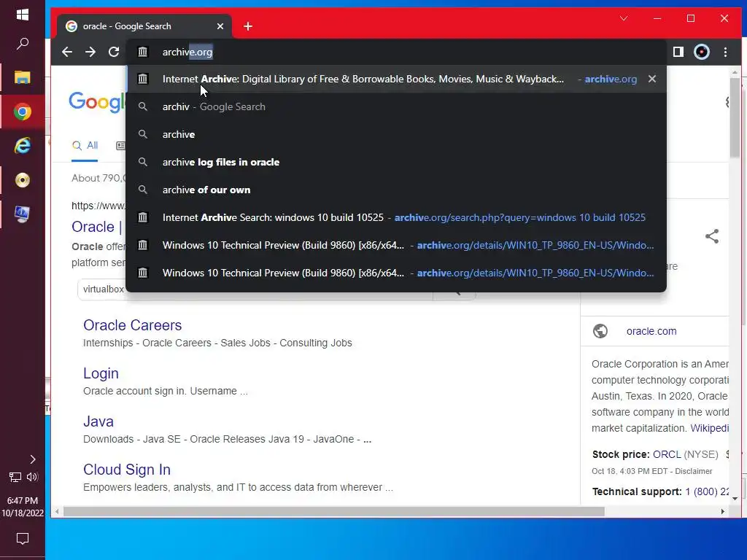This screenshot has width=747, height=560.
Task: Select the All search results tab
Action: (x=85, y=146)
